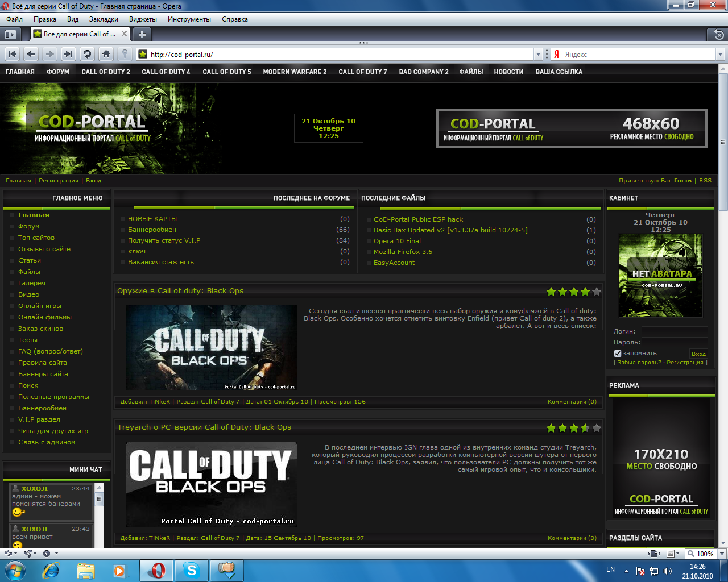Open the RSS feed link
This screenshot has height=582, width=728.
click(705, 180)
